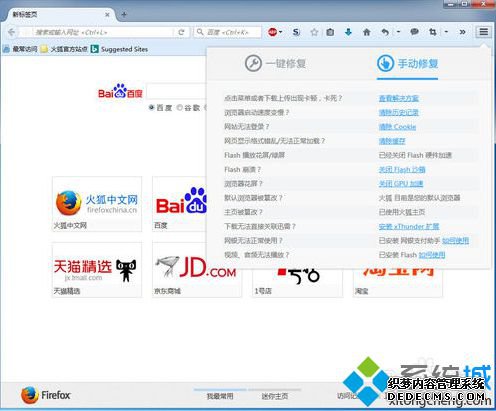Click the search magnifier icon

[x=200, y=32]
